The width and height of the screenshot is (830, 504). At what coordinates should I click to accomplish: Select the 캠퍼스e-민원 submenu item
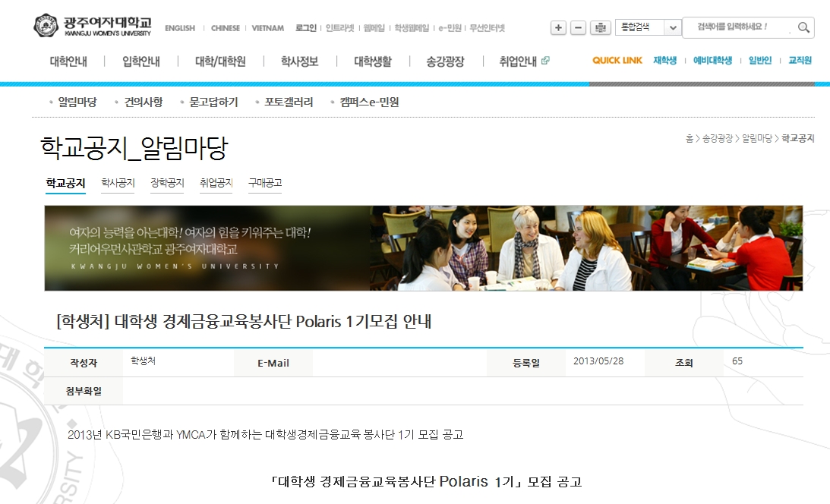click(369, 102)
